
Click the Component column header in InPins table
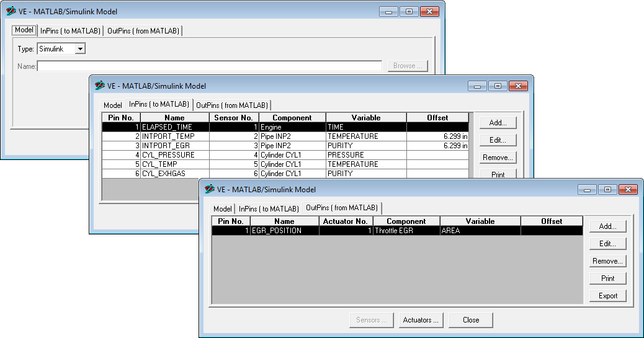click(292, 117)
